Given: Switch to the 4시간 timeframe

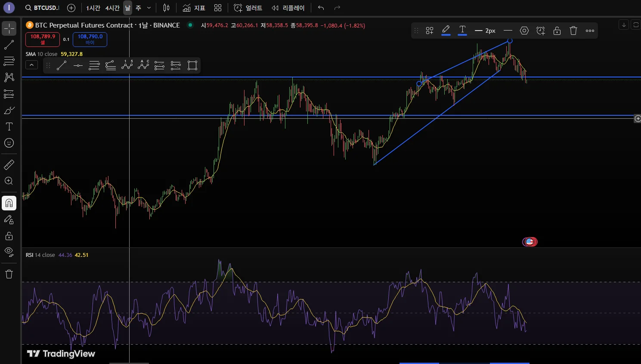Looking at the screenshot, I should pyautogui.click(x=112, y=8).
